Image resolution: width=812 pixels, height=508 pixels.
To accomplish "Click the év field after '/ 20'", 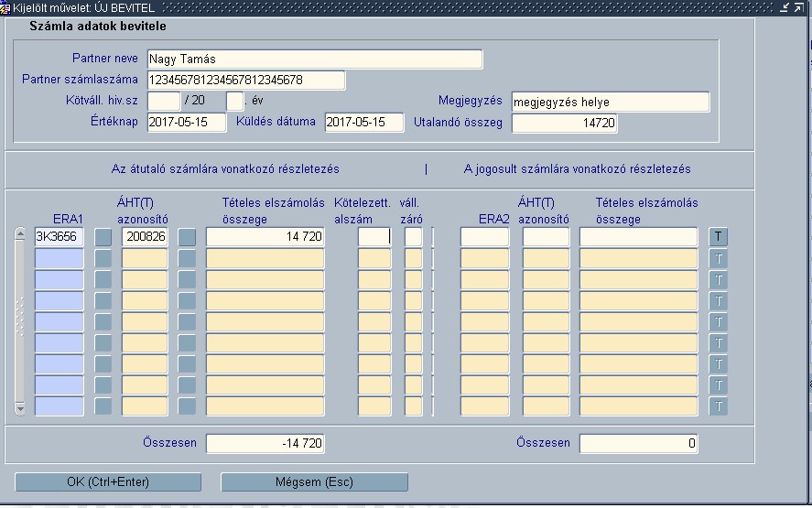I will (x=234, y=101).
